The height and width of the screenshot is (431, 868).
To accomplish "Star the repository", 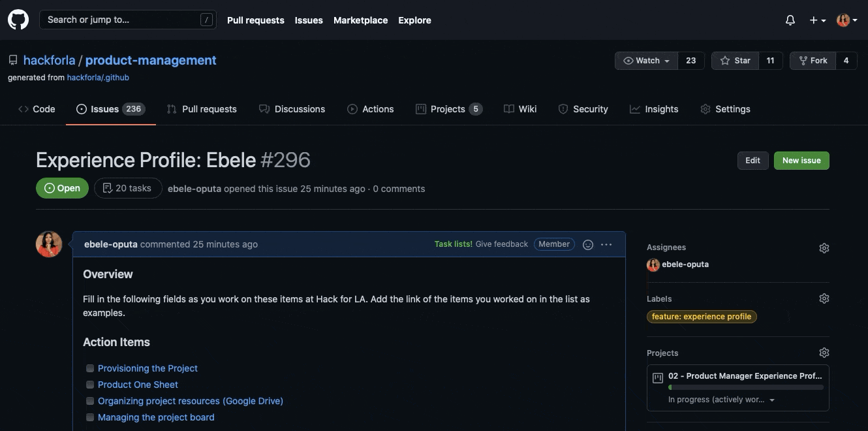I will click(x=735, y=61).
